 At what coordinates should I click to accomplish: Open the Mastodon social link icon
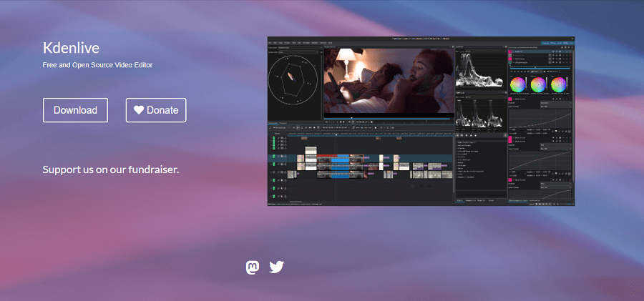tap(253, 267)
